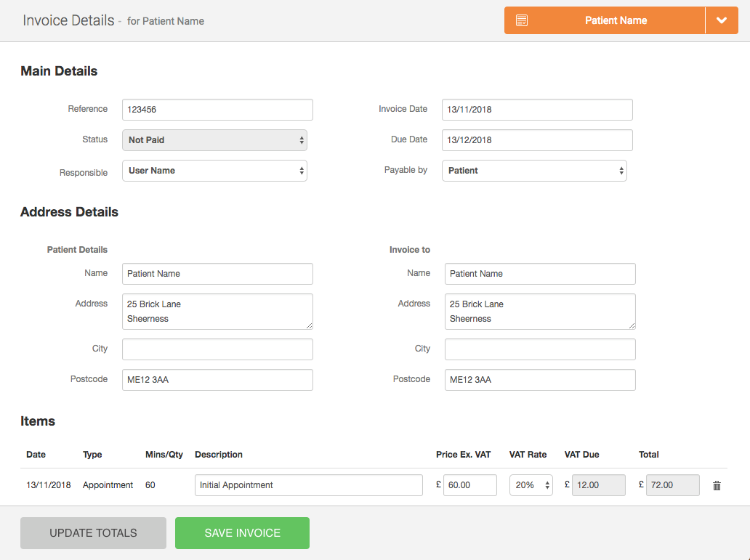Click the empty Patient Details City field
The height and width of the screenshot is (560, 750).
pyautogui.click(x=217, y=349)
